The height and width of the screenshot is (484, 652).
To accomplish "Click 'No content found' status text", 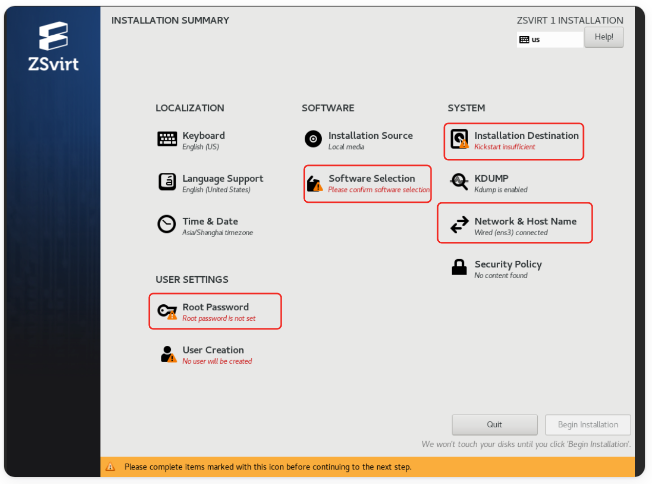I will point(501,275).
